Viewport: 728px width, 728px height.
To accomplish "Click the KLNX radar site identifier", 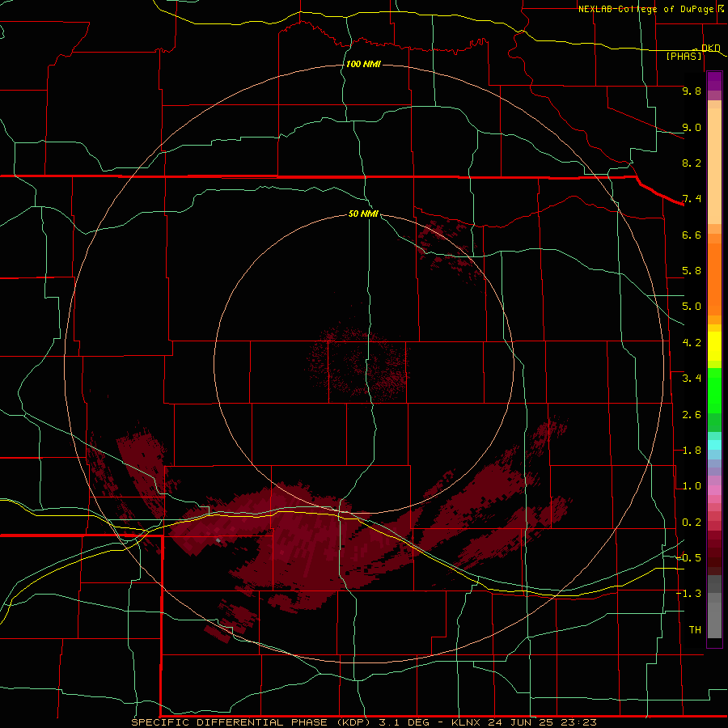I will (x=467, y=722).
